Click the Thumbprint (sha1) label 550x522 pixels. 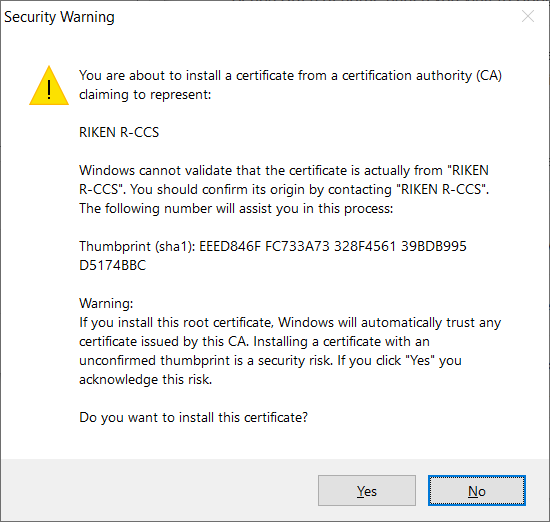[x=137, y=247]
